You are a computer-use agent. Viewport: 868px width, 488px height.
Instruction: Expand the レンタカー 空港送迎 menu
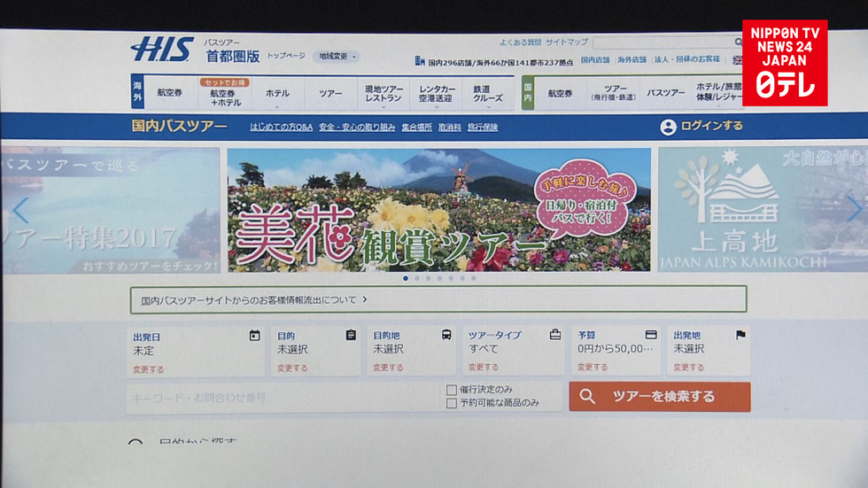437,94
